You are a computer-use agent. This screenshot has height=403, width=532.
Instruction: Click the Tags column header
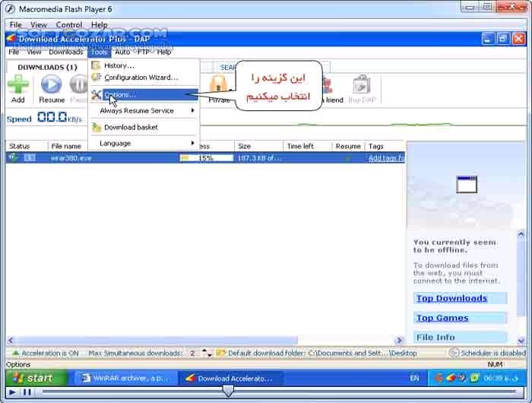(x=385, y=146)
